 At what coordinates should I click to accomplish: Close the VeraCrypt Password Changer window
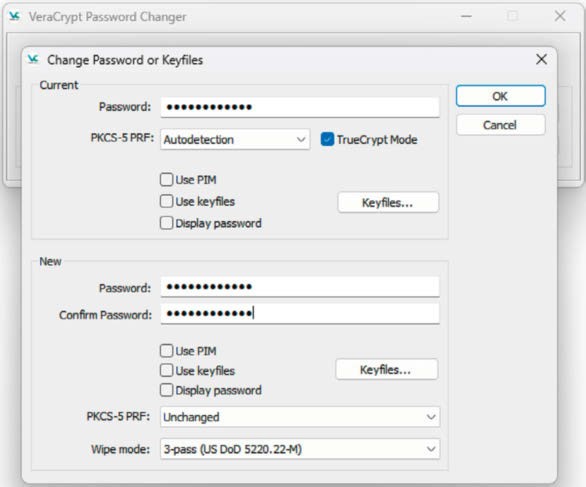click(x=560, y=16)
